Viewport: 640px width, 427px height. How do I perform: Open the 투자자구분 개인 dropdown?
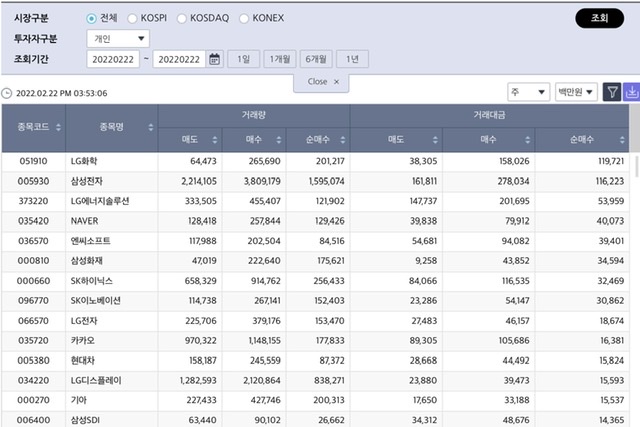(x=117, y=39)
